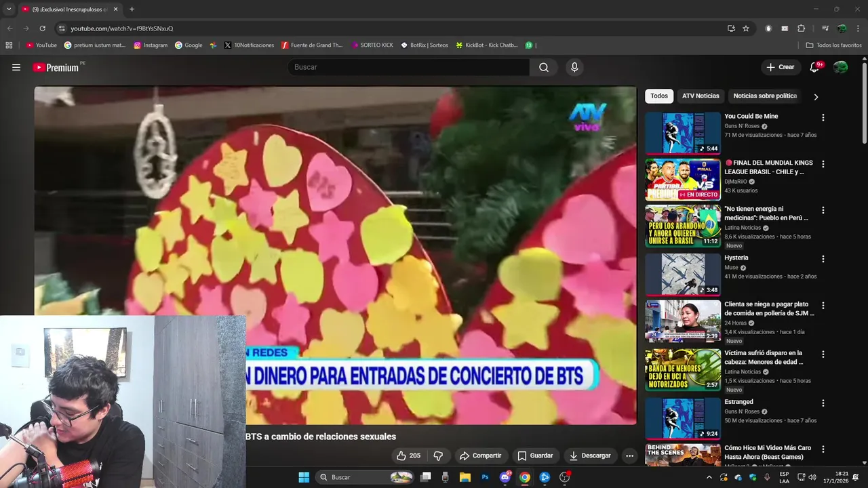Screen dimensions: 868x488
Task: Reload the page in Chrome
Action: click(x=42, y=28)
